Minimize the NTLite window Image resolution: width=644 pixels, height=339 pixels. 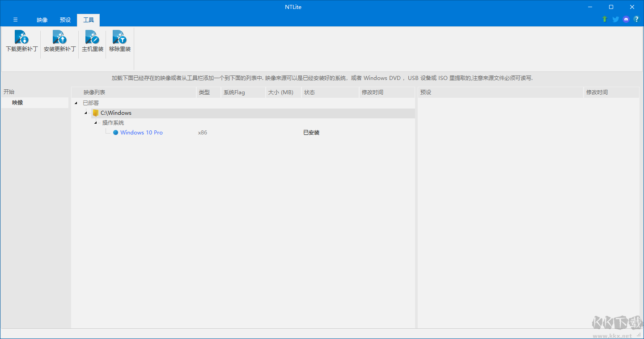[590, 7]
